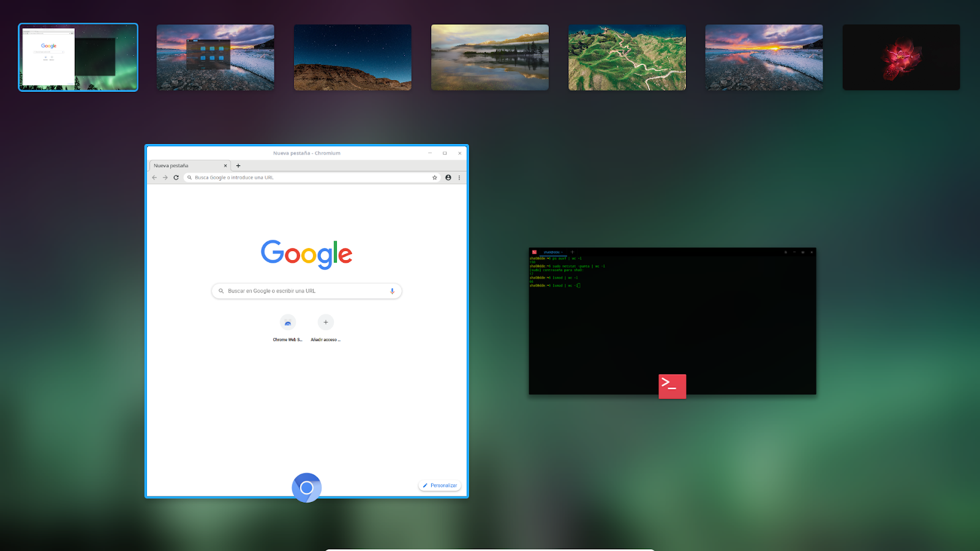
Task: Go back in Chromium navigation
Action: coord(154,178)
